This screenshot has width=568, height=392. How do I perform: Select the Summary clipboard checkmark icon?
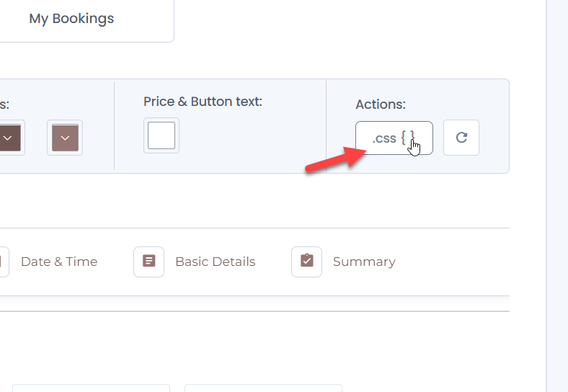point(307,260)
